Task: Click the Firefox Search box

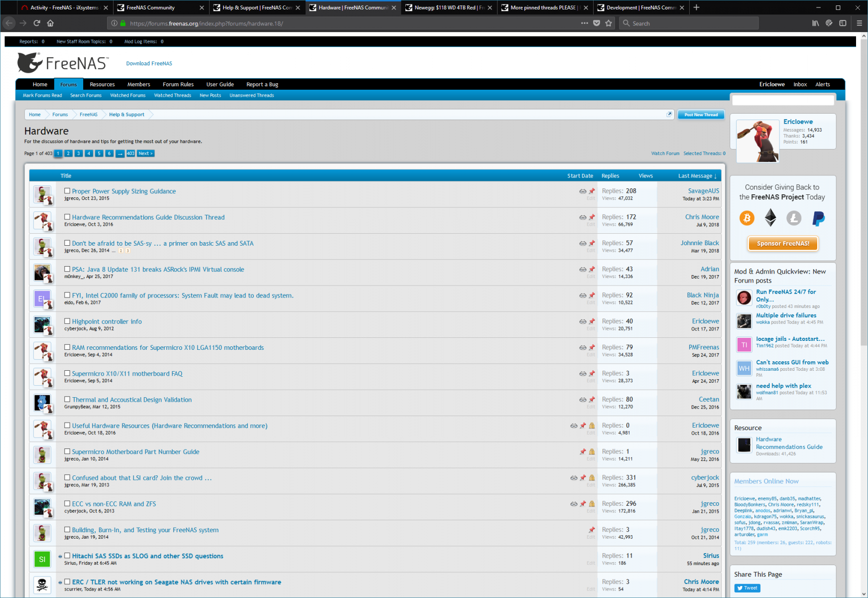Action: [689, 23]
